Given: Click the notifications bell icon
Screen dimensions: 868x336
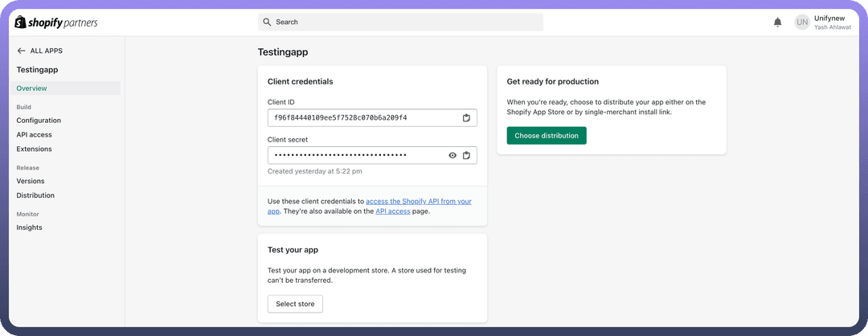Looking at the screenshot, I should click(777, 23).
